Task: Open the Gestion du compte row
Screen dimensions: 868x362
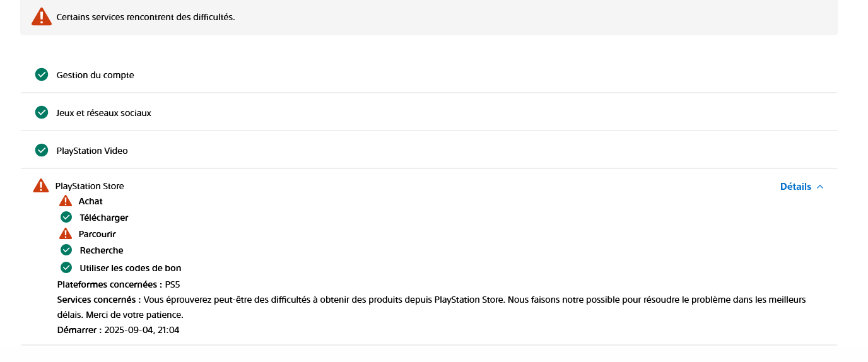Action: click(x=429, y=74)
